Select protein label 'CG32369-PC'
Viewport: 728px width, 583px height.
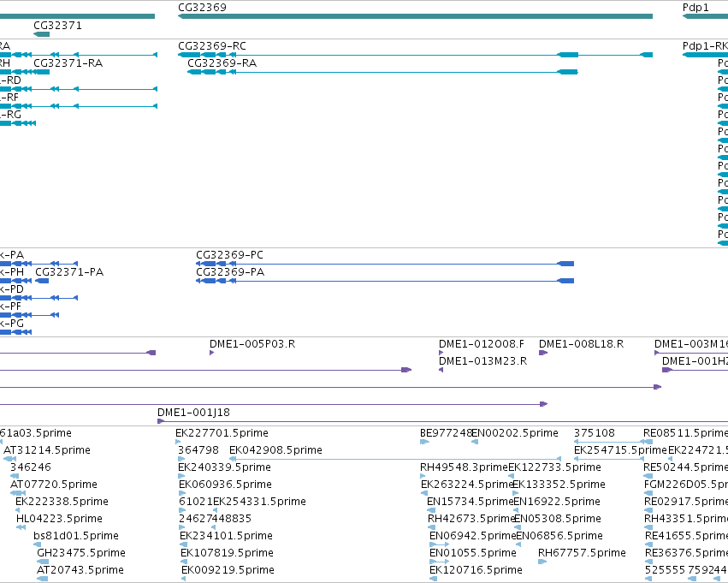pos(229,255)
